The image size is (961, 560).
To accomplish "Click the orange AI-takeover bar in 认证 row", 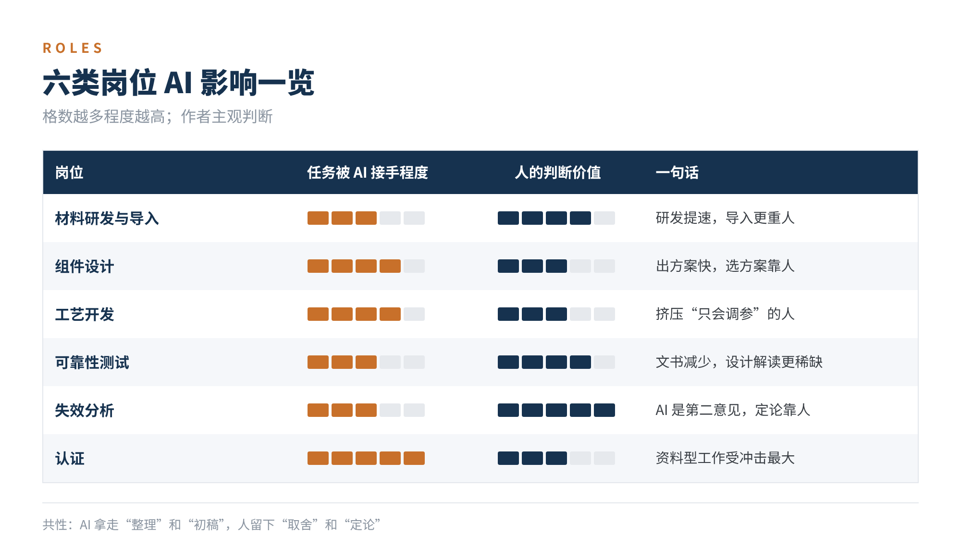I will (366, 458).
